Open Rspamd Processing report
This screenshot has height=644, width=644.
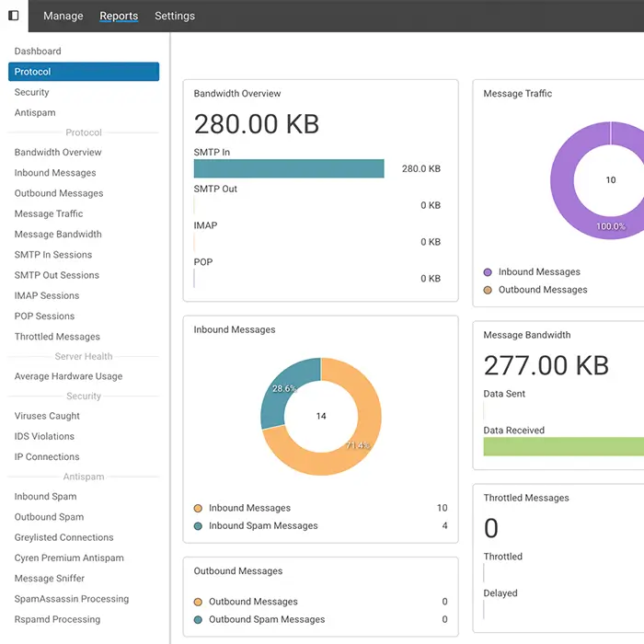click(x=57, y=619)
